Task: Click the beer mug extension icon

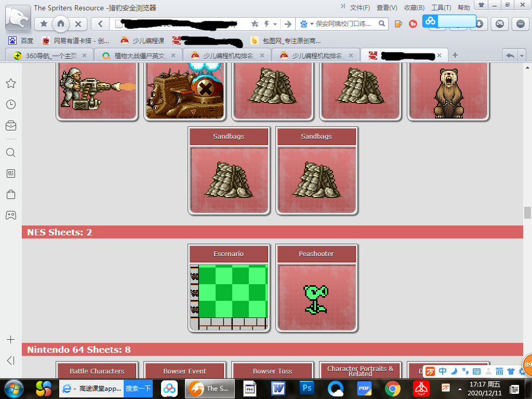Action: [x=398, y=24]
